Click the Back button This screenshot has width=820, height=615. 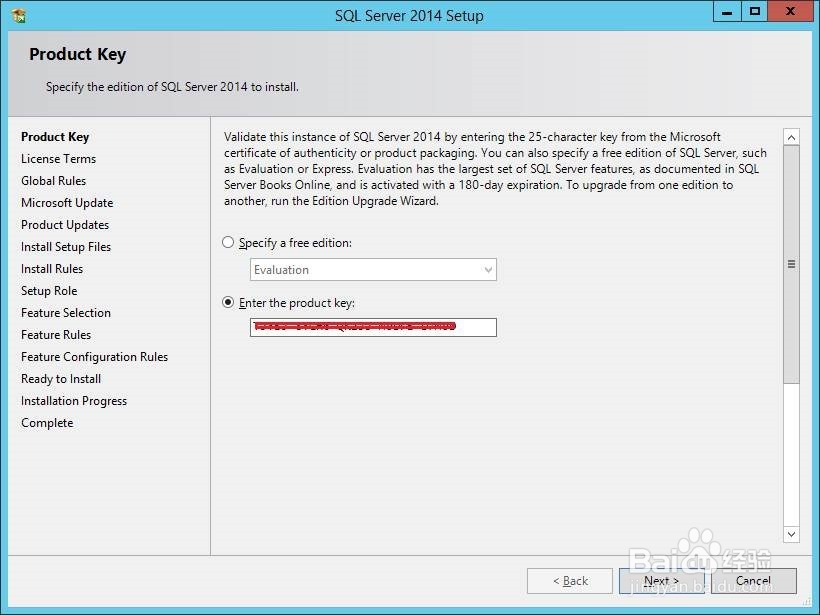click(x=570, y=581)
